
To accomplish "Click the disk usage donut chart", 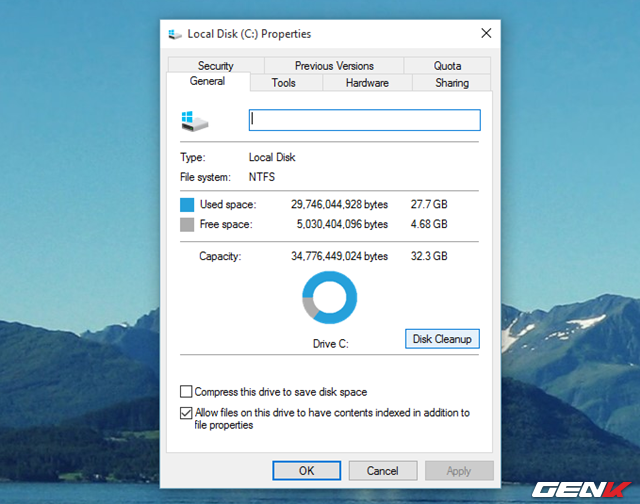I will pos(329,298).
